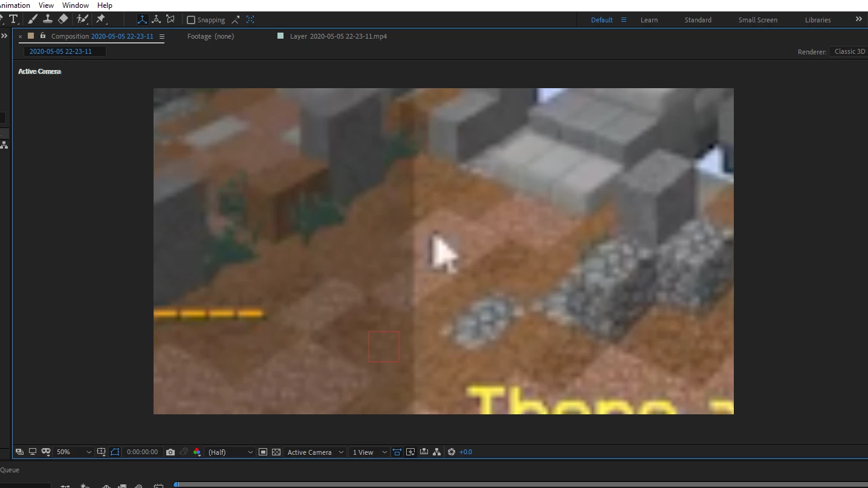Image resolution: width=868 pixels, height=488 pixels.
Task: Take a snapshot with the camera icon
Action: coord(170,452)
